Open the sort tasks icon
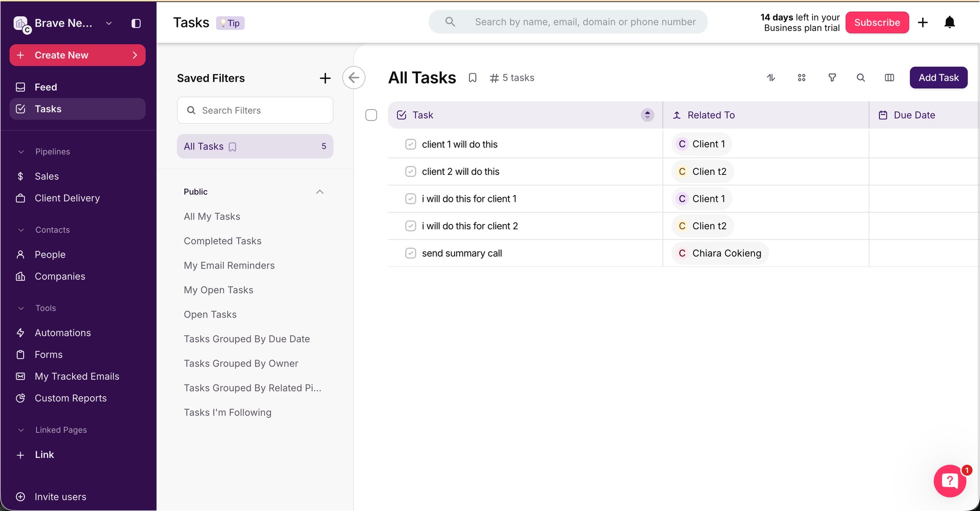Image resolution: width=980 pixels, height=511 pixels. (x=771, y=77)
